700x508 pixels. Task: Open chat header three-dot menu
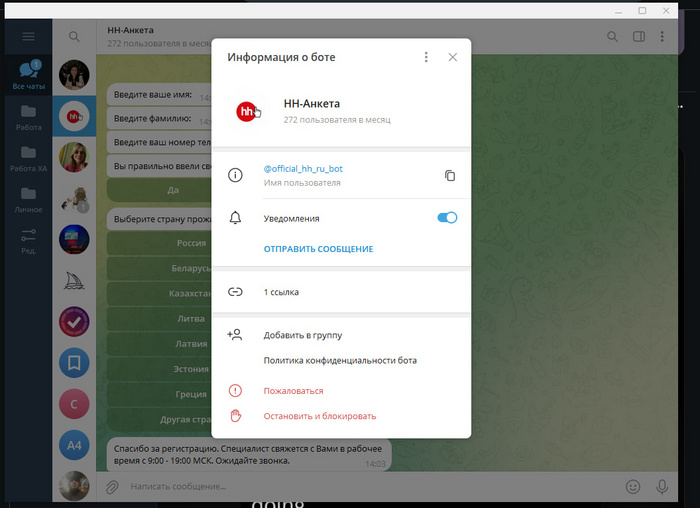pyautogui.click(x=662, y=37)
